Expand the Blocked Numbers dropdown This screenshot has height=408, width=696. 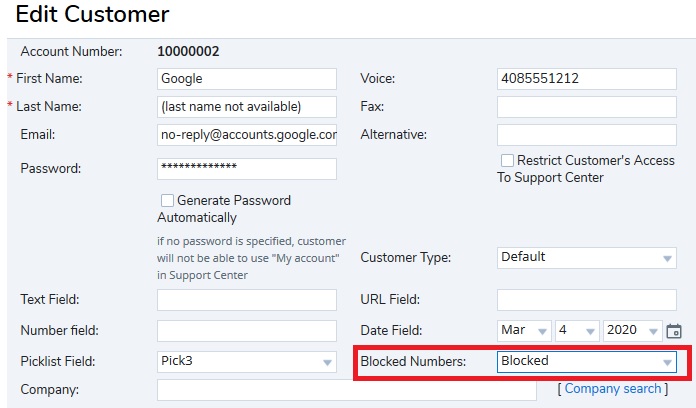coord(586,362)
